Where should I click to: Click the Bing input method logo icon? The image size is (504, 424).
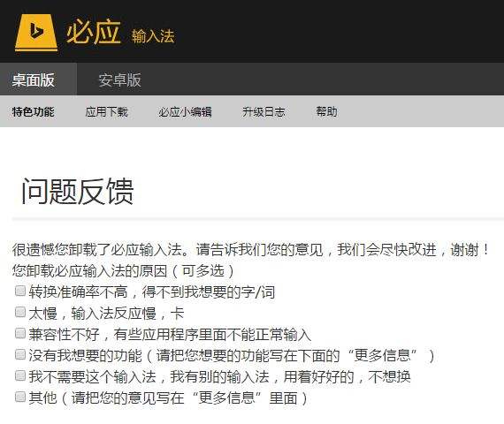36,33
